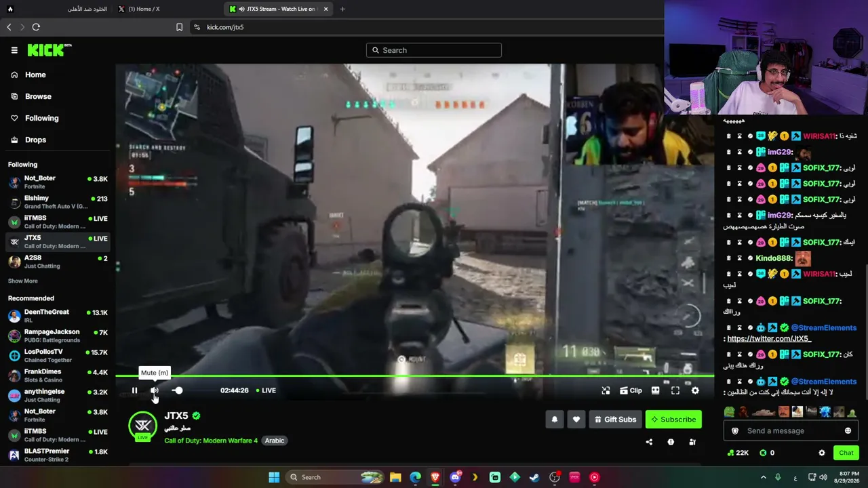Open DeenTheGreat recommended channel
The width and height of the screenshot is (868, 488).
[58, 316]
